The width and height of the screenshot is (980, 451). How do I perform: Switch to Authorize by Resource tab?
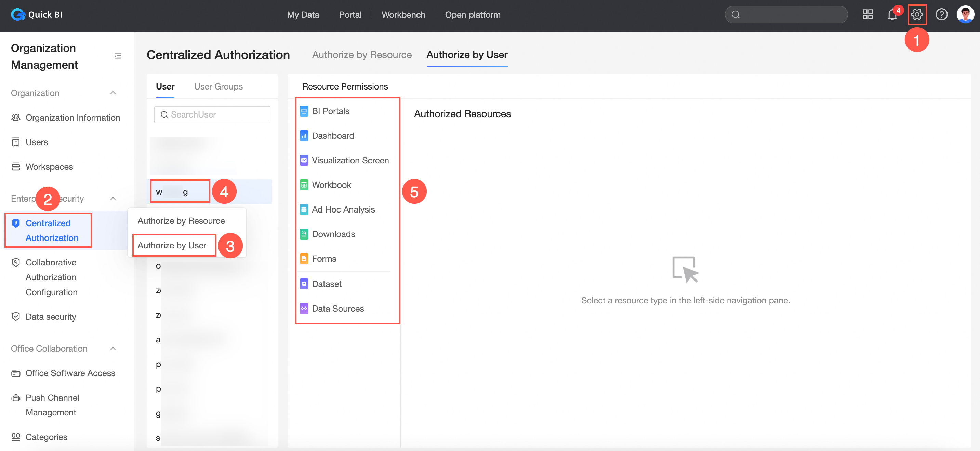361,55
